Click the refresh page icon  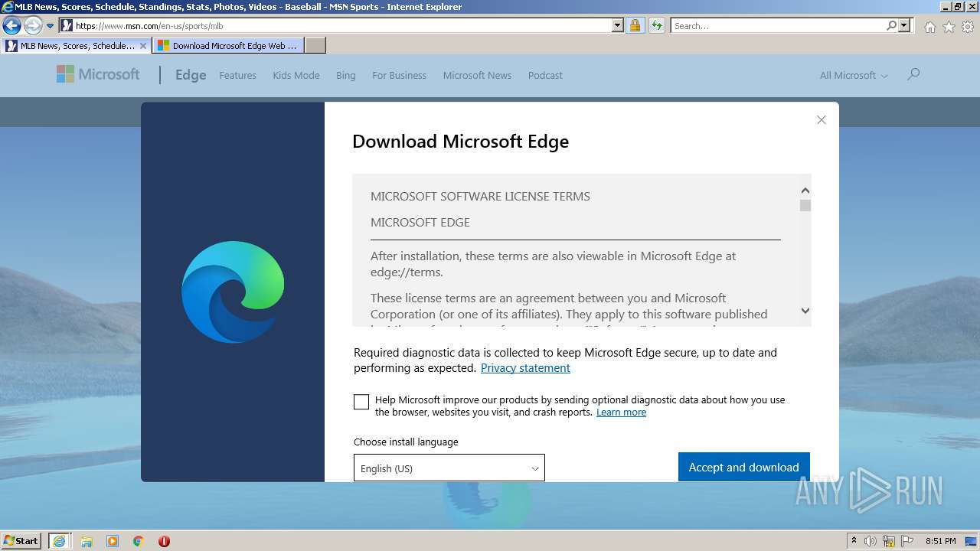657,26
